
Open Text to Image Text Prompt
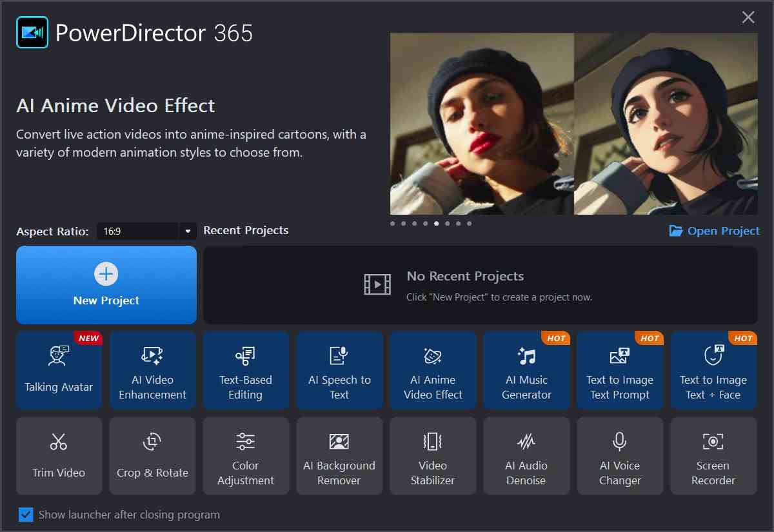click(620, 371)
